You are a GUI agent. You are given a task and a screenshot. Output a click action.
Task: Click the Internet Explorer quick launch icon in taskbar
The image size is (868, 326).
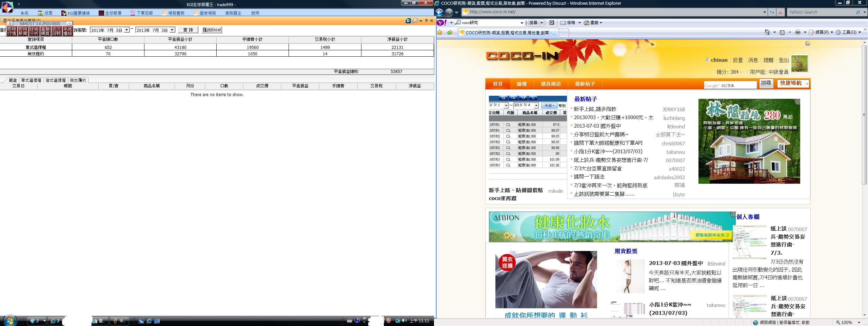click(149, 321)
